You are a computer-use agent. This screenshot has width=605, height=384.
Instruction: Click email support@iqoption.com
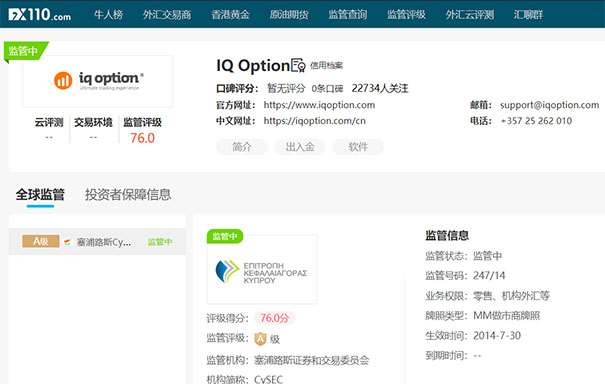coord(549,105)
